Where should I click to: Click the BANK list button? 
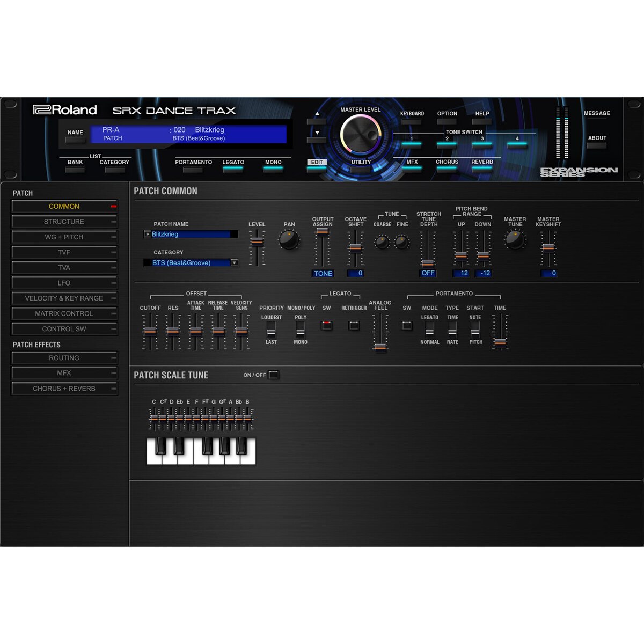click(75, 170)
